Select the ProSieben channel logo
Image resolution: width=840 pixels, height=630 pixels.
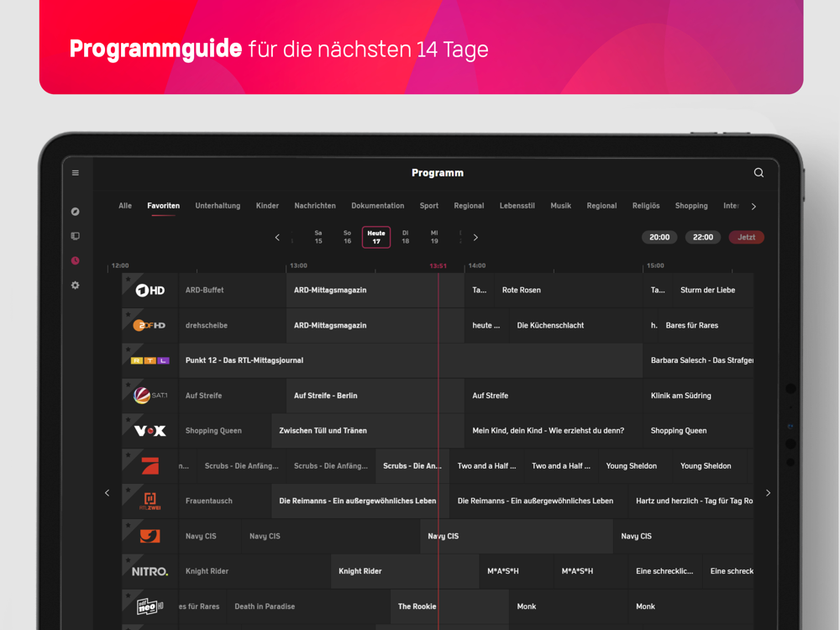150,465
